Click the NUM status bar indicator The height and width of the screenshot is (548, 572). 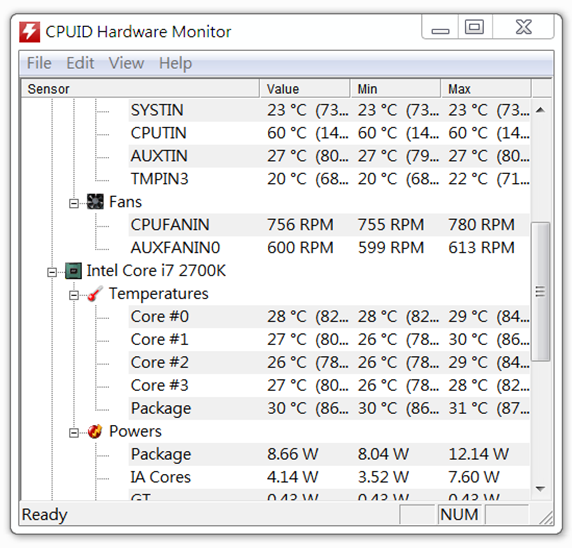459,515
